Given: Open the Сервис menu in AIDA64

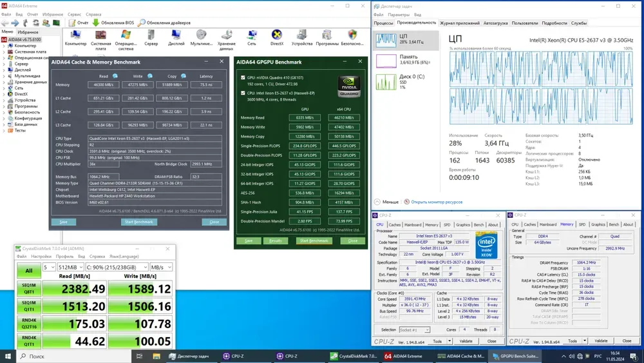Looking at the screenshot, I should (74, 14).
